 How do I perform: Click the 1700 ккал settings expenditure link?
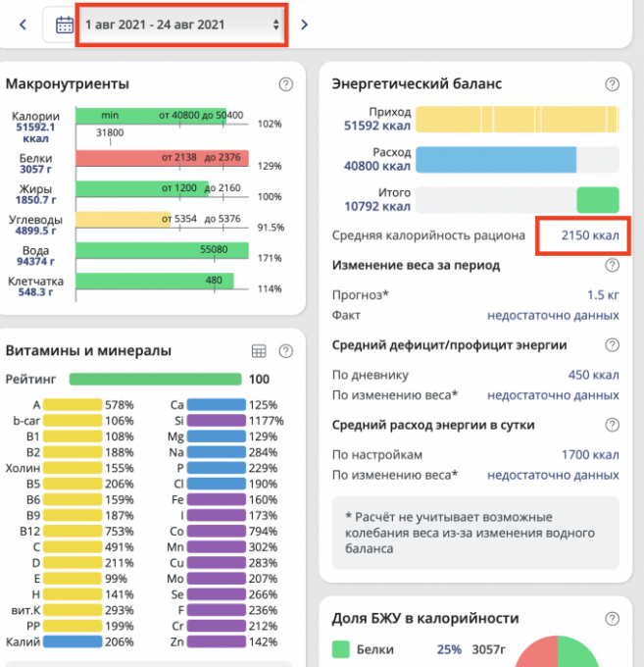(x=589, y=455)
